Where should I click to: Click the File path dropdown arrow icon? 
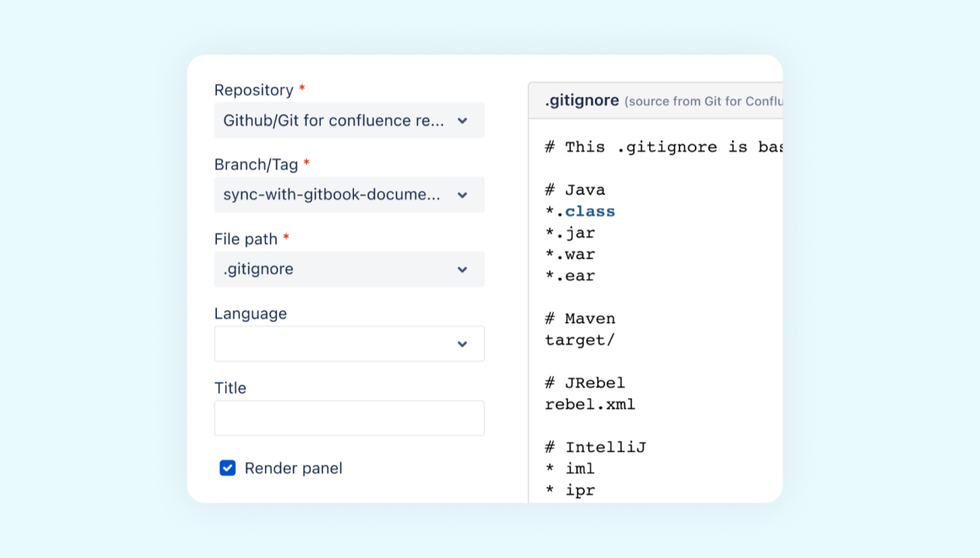[462, 269]
